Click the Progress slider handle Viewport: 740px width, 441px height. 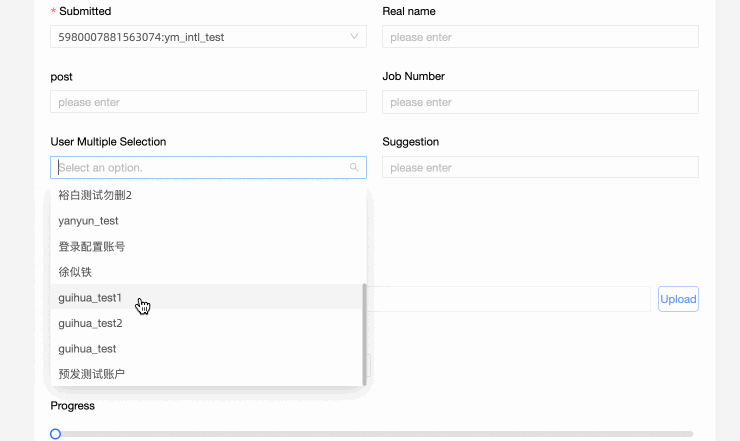pyautogui.click(x=55, y=434)
